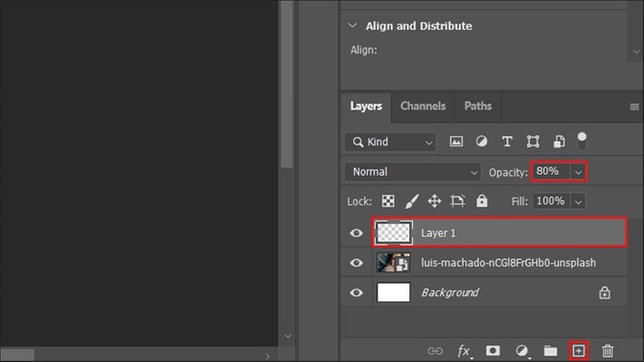This screenshot has height=362, width=644.
Task: Delete layer with trash icon
Action: (x=607, y=351)
